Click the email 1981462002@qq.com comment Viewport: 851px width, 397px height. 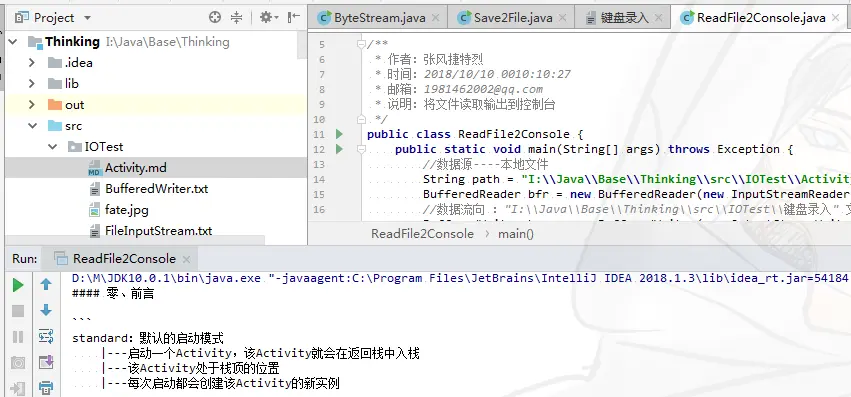pos(483,89)
